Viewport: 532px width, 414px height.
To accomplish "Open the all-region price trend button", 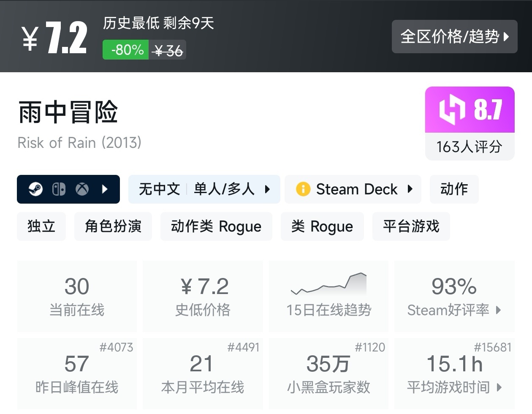I will pyautogui.click(x=454, y=37).
